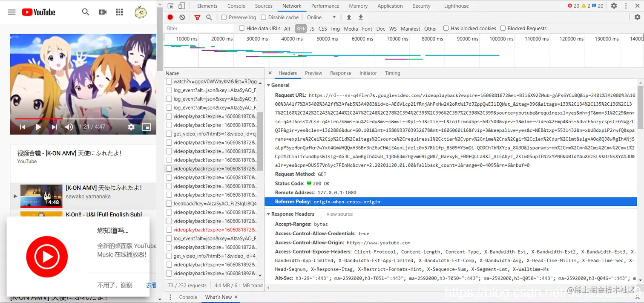Screen dimensions: 644x303
Task: Click view source for response headers
Action: click(x=339, y=214)
